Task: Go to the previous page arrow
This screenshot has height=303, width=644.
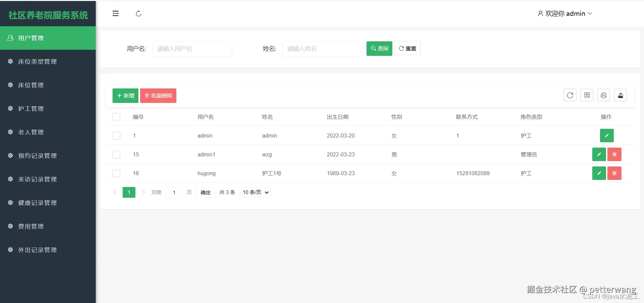Action: coord(115,192)
